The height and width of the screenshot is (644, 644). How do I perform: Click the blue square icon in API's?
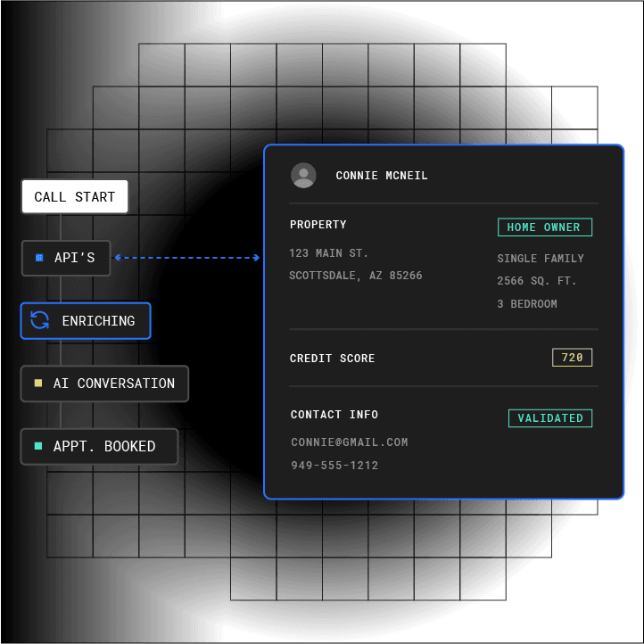(39, 258)
